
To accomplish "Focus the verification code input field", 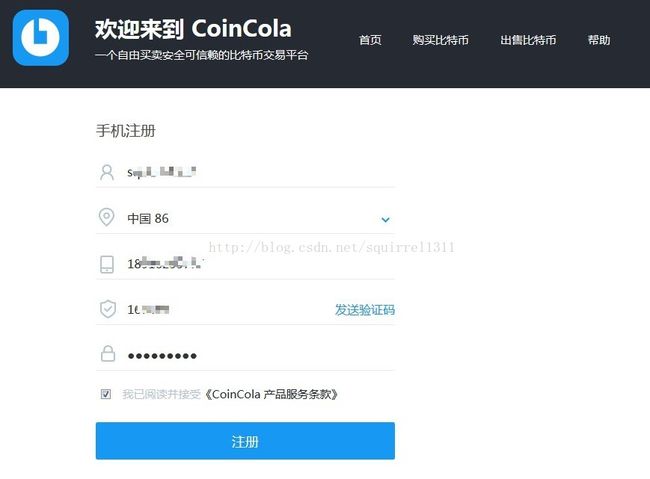I will [228, 309].
